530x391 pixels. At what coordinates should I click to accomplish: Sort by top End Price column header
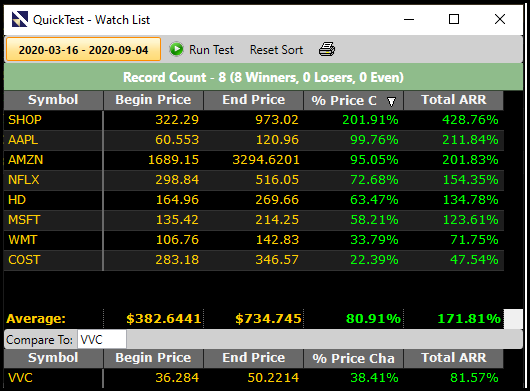[254, 100]
